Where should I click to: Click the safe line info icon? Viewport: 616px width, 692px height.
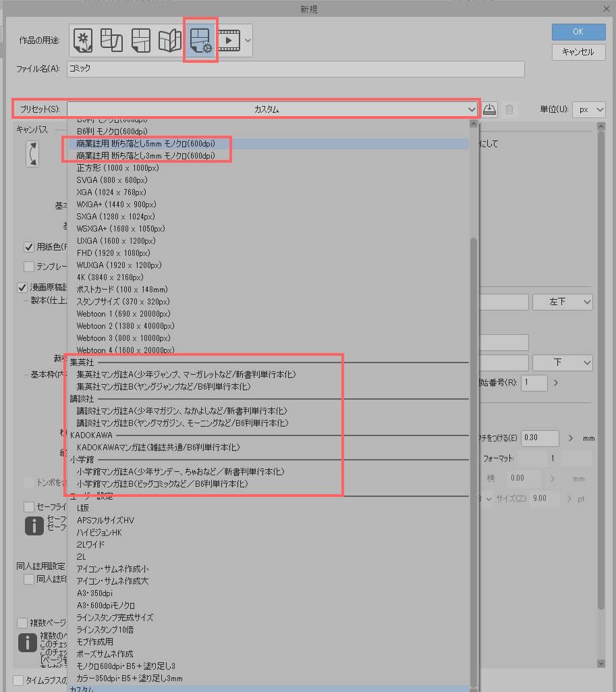(34, 526)
